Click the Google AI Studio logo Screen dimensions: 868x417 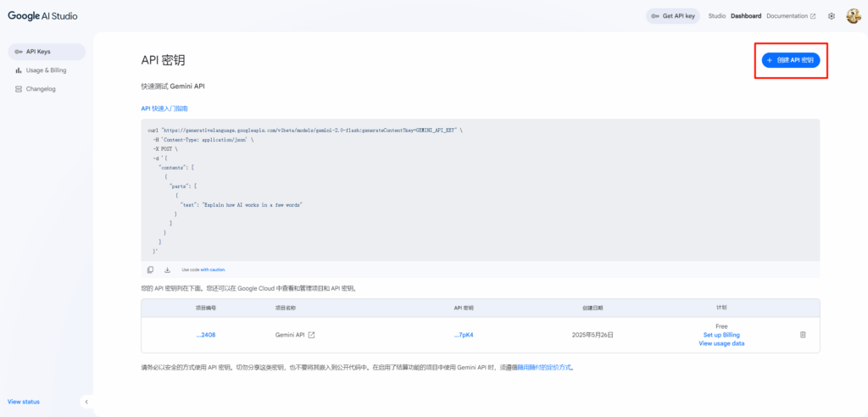point(42,16)
